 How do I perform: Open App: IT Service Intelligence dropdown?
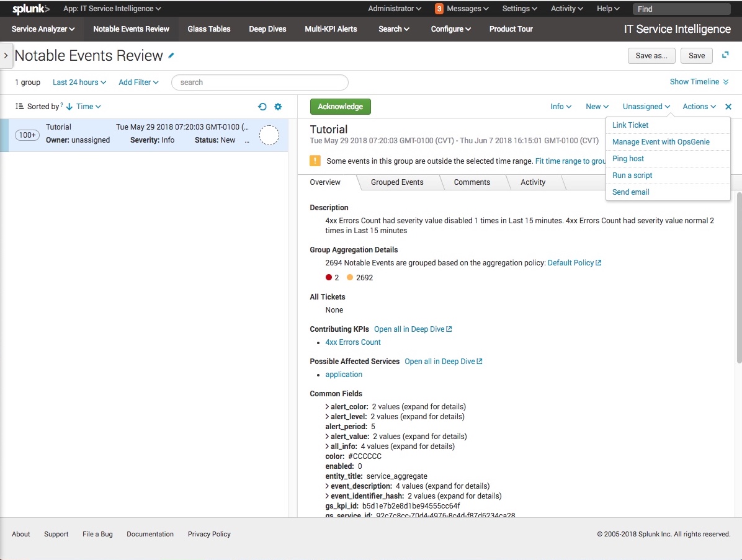(112, 9)
